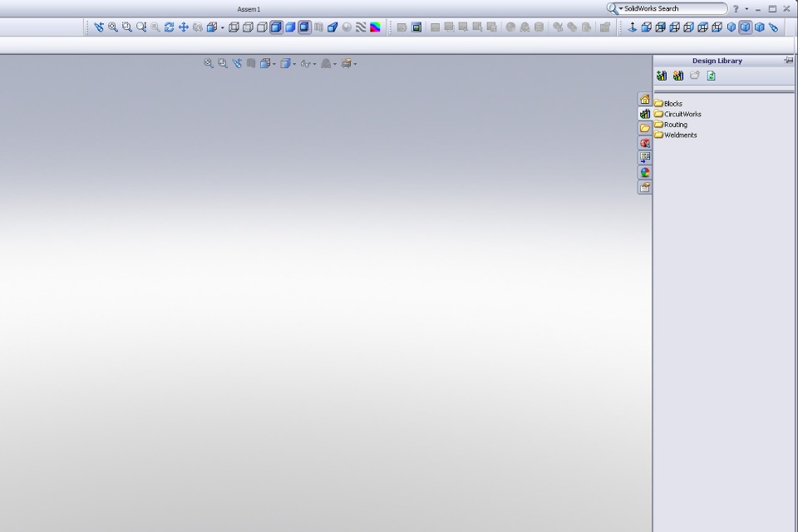The width and height of the screenshot is (798, 532).
Task: Select the Pan tool
Action: (183, 27)
